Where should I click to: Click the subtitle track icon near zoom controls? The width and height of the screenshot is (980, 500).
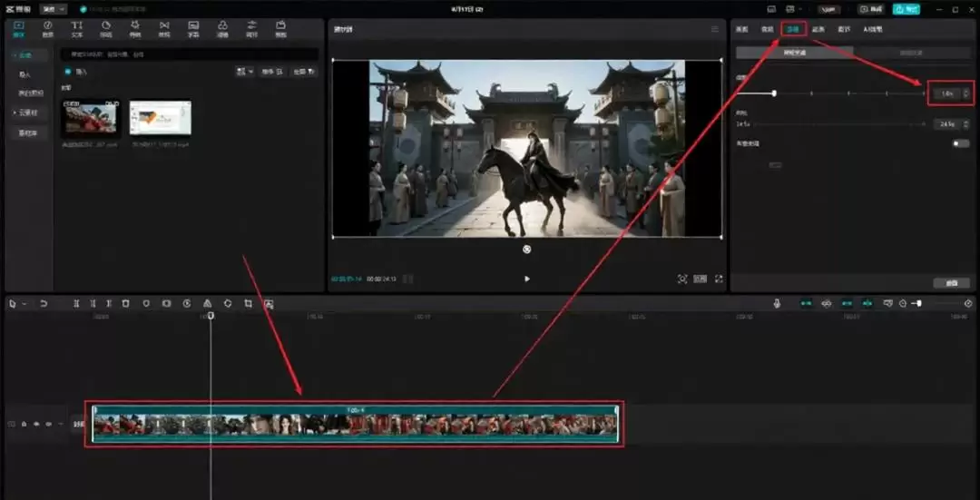887,303
